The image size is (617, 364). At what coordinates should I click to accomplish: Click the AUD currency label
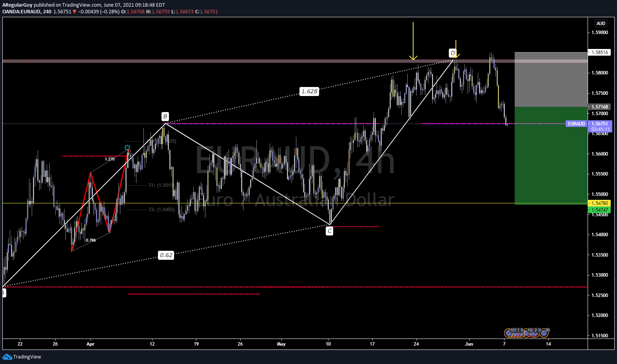(x=601, y=24)
